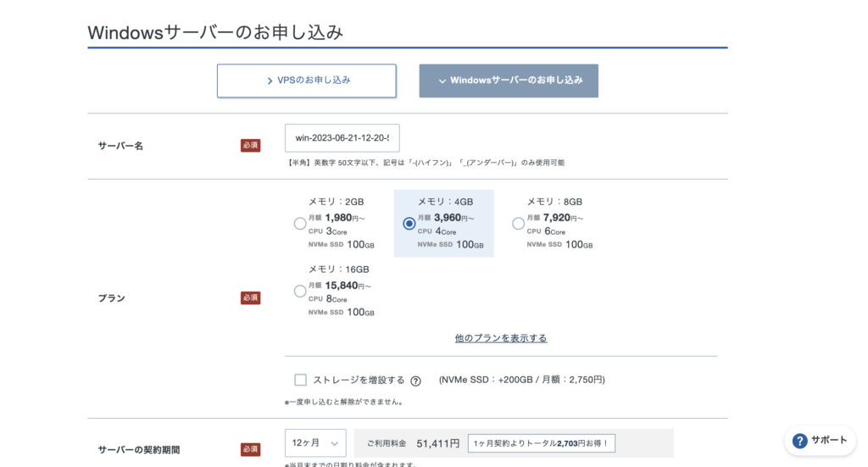The image size is (868, 467).
Task: Click the 必須 badge beside サーバーの契約期間
Action: (x=250, y=449)
